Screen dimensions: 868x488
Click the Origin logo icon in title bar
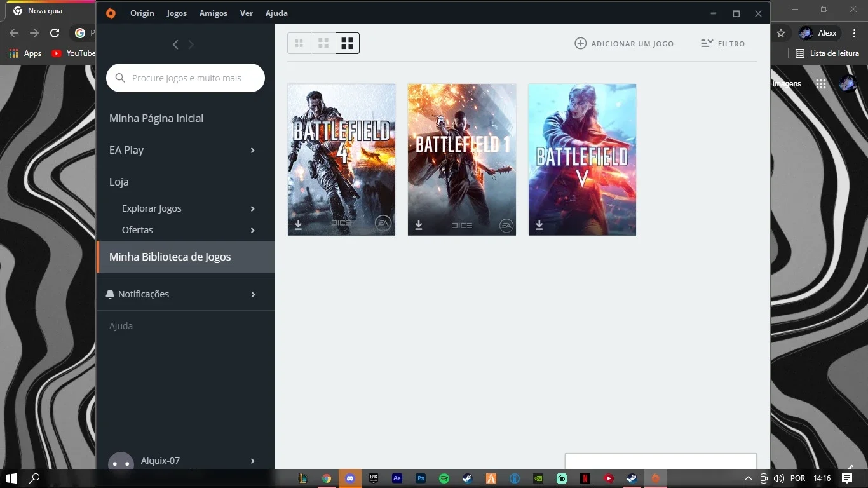pyautogui.click(x=111, y=13)
